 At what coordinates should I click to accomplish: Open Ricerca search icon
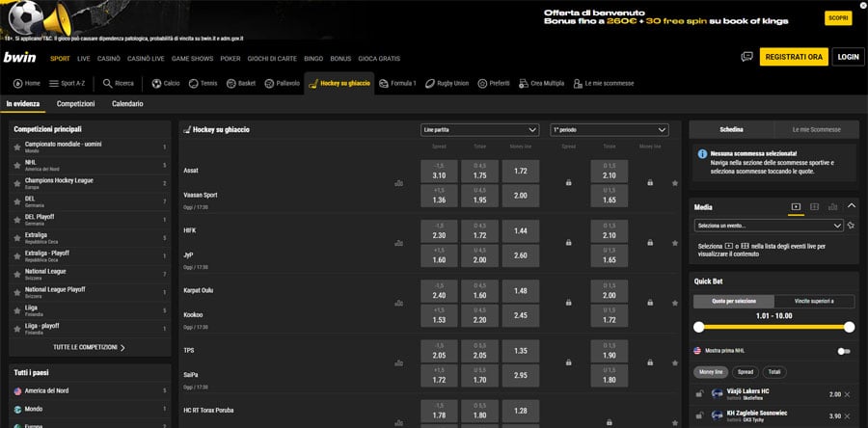tap(108, 84)
